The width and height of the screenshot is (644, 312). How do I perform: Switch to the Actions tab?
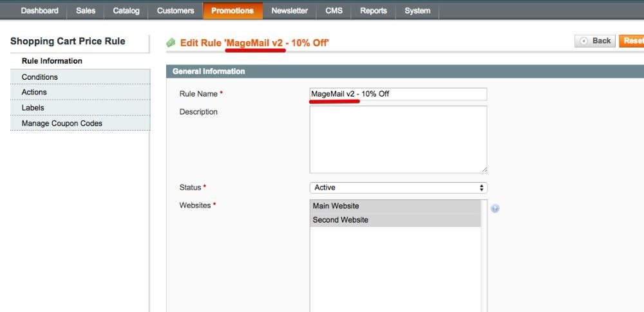(34, 93)
